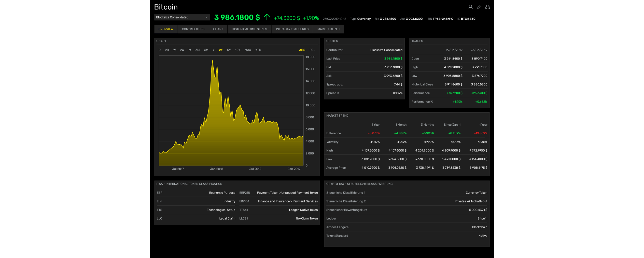Open the Blocksize Consolidated dropdown
Screen dimensions: 644x258
point(182,17)
